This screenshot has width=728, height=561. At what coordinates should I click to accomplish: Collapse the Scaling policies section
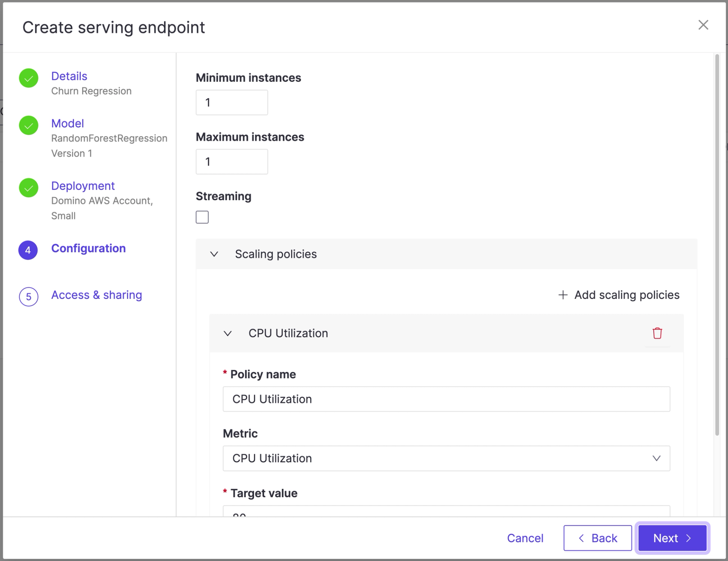tap(214, 254)
